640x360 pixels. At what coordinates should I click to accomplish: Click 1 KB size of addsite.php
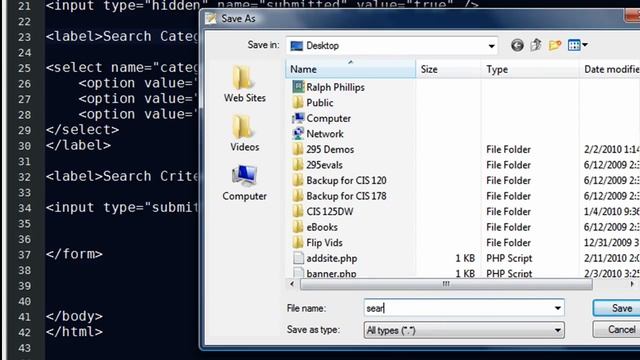click(465, 258)
